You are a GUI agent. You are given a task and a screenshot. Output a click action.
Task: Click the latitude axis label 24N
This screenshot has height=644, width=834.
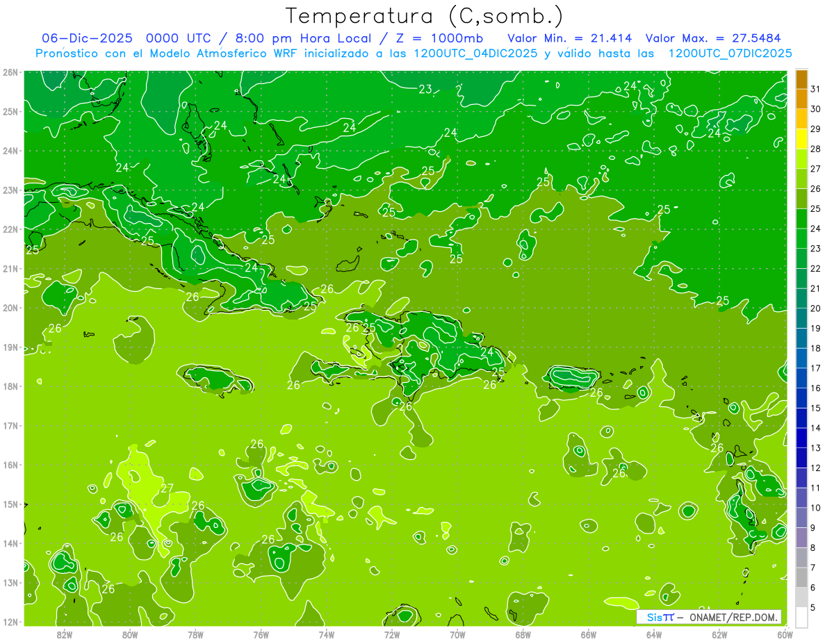[10, 151]
